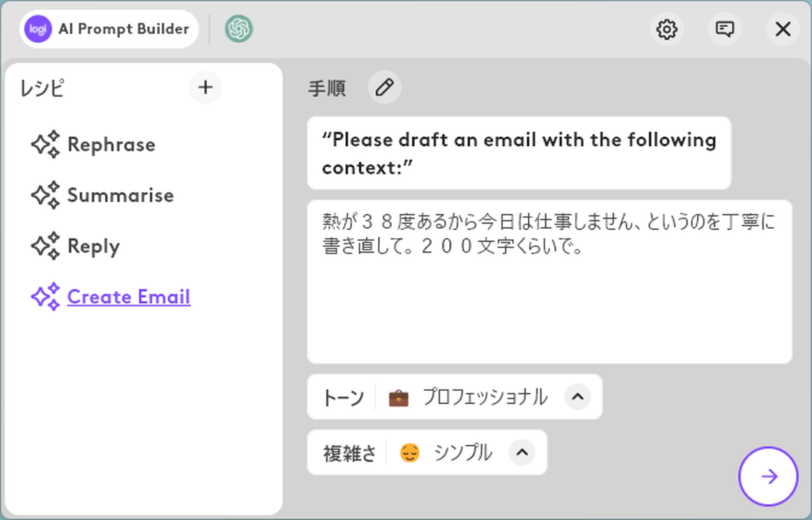Open settings with the gear icon
This screenshot has height=520, width=812.
667,29
